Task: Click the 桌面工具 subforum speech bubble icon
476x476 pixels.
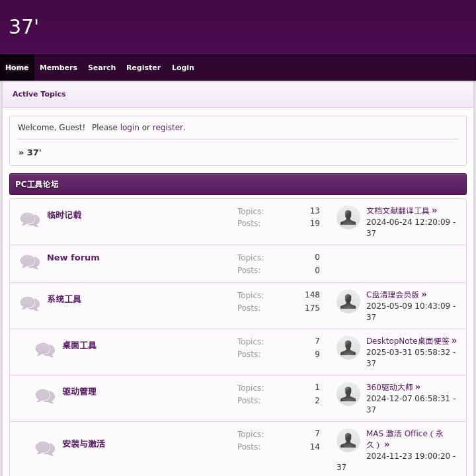Action: pyautogui.click(x=45, y=350)
